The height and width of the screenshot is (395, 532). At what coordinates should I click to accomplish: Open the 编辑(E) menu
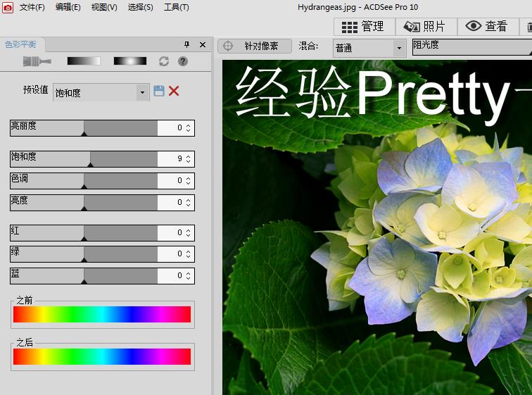pyautogui.click(x=68, y=7)
